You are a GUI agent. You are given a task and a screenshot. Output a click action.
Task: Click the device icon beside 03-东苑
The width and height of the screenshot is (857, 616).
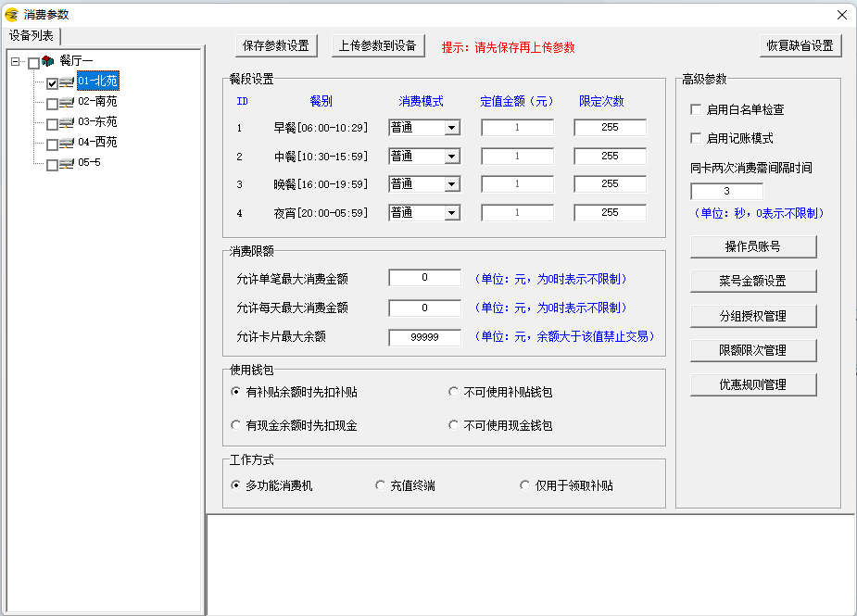[67, 122]
